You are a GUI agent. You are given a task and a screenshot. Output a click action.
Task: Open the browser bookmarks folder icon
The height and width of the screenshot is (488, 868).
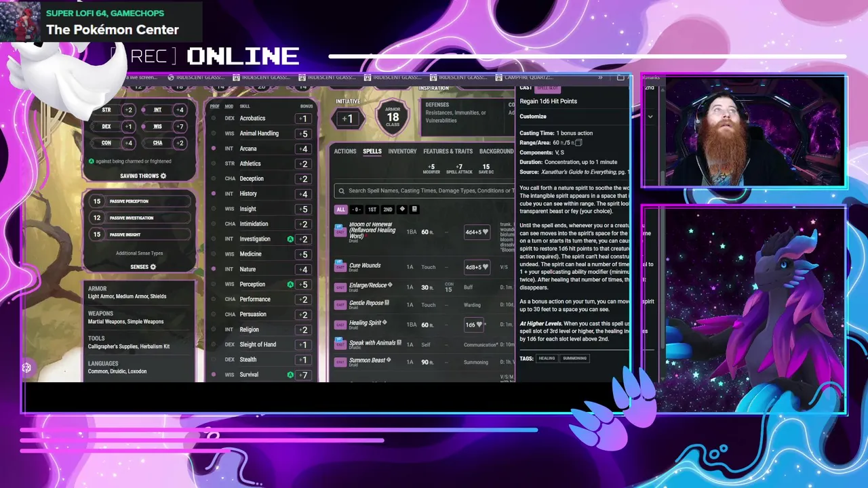click(x=620, y=78)
